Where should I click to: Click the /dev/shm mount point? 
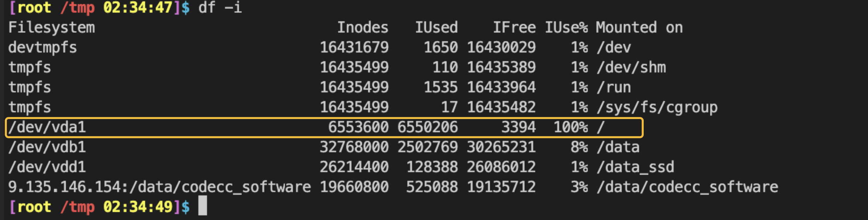pyautogui.click(x=631, y=67)
